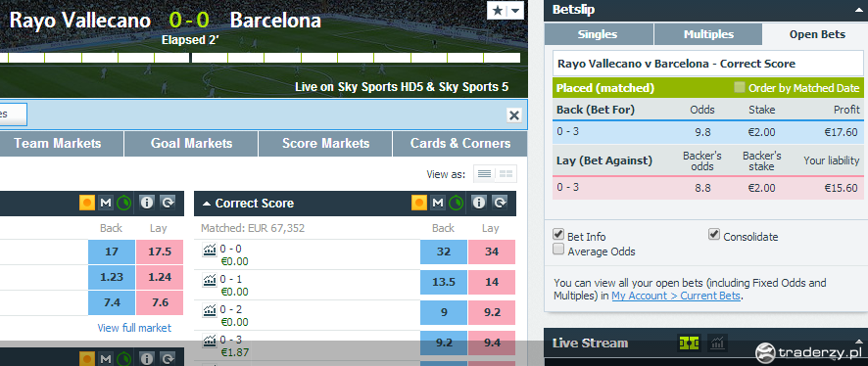
Task: Collapse the Betslip panel
Action: (x=856, y=9)
